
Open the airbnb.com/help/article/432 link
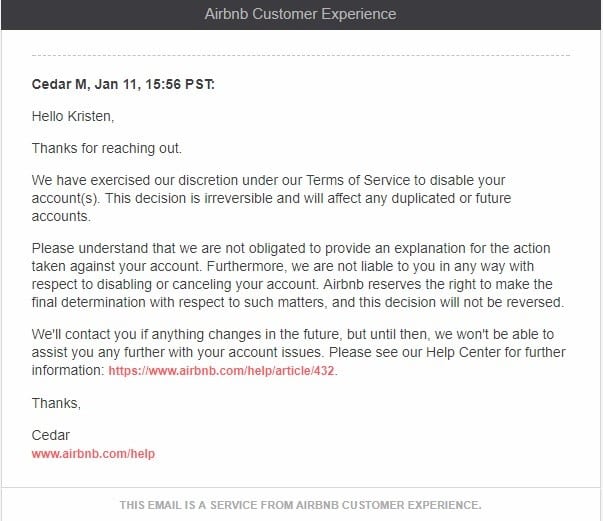(221, 371)
